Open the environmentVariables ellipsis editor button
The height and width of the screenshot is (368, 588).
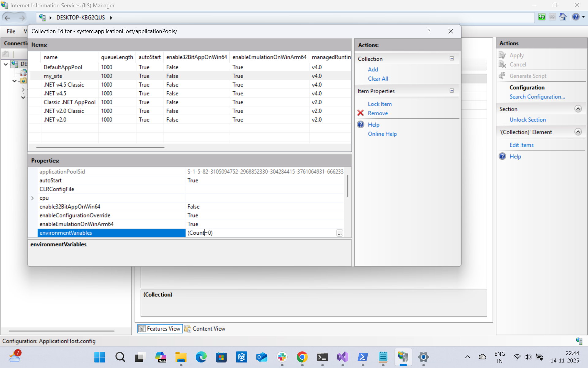(339, 233)
